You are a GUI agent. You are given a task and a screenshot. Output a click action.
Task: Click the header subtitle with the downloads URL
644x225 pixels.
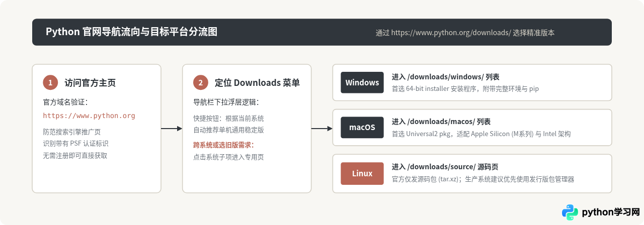[x=465, y=33]
